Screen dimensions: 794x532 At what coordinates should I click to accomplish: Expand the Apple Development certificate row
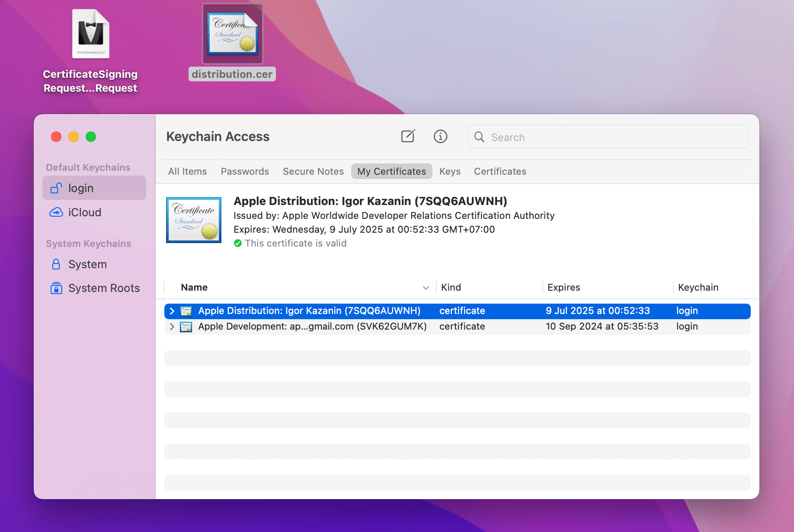coord(172,327)
